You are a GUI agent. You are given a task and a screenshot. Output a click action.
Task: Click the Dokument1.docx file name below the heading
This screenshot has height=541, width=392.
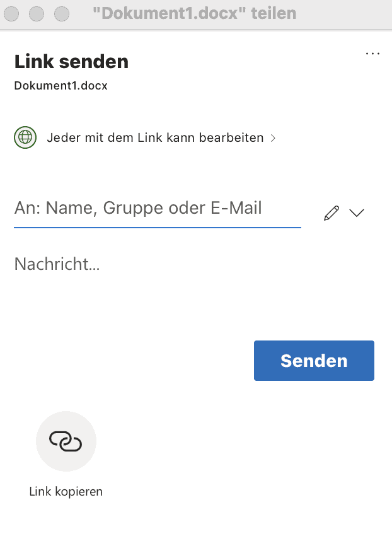(61, 86)
